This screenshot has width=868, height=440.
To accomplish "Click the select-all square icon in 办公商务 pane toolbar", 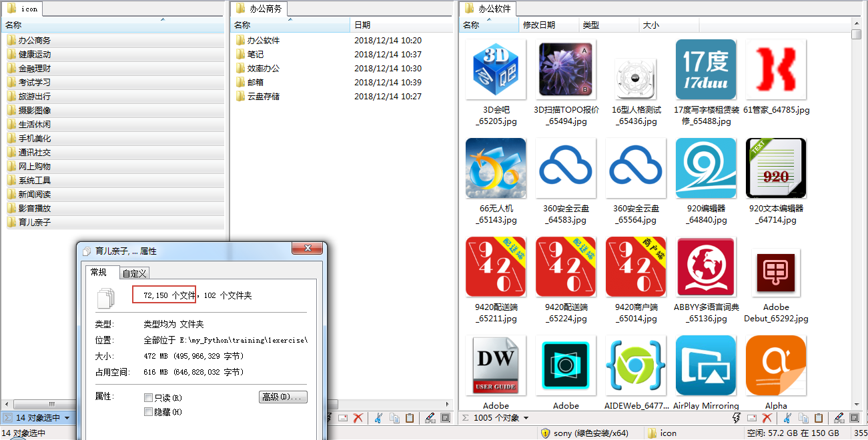I will (x=446, y=418).
